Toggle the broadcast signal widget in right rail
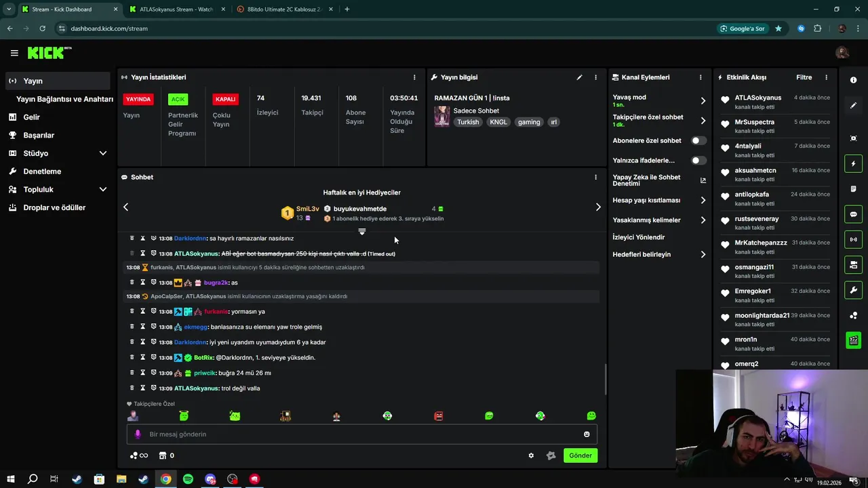The height and width of the screenshot is (488, 868). (x=853, y=239)
